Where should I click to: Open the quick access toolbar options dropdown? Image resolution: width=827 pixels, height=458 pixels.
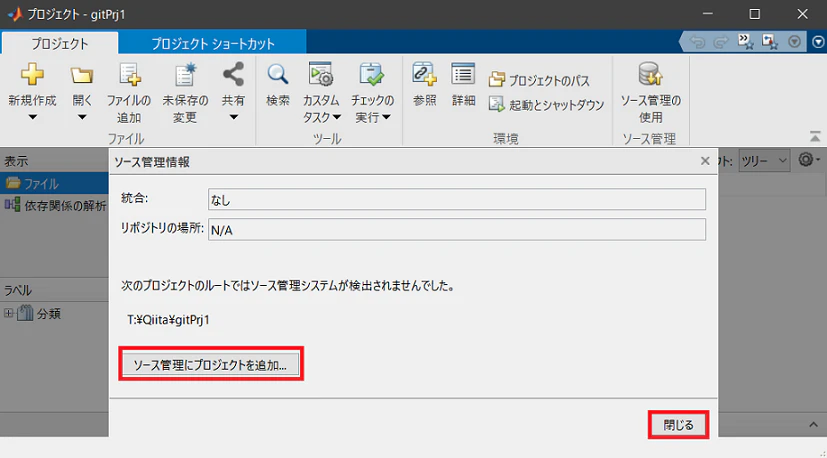click(794, 42)
